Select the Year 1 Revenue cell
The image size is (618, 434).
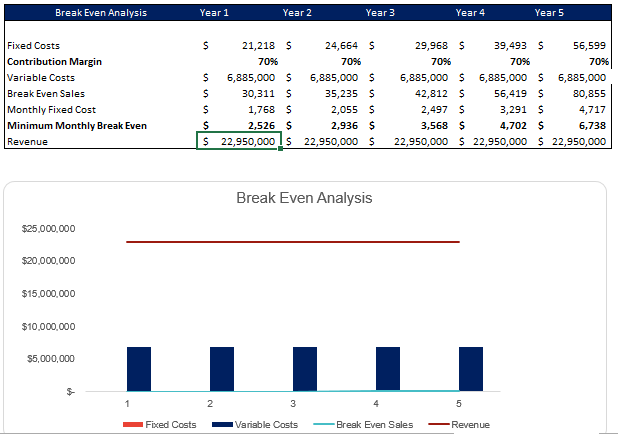pyautogui.click(x=238, y=142)
